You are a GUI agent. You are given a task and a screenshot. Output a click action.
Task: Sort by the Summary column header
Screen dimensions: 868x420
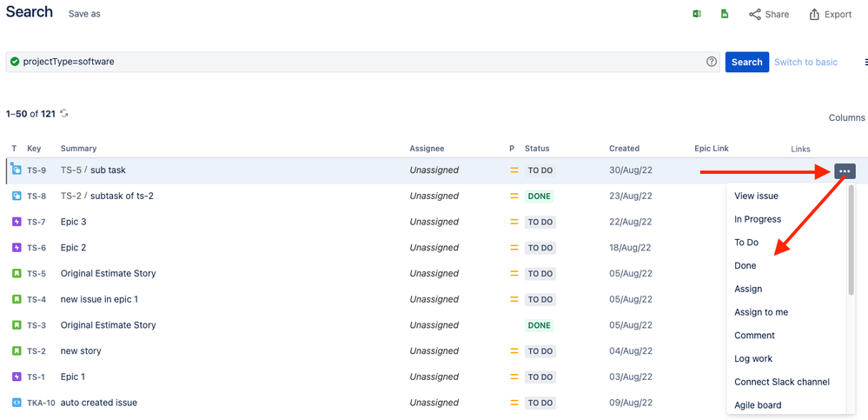point(78,149)
